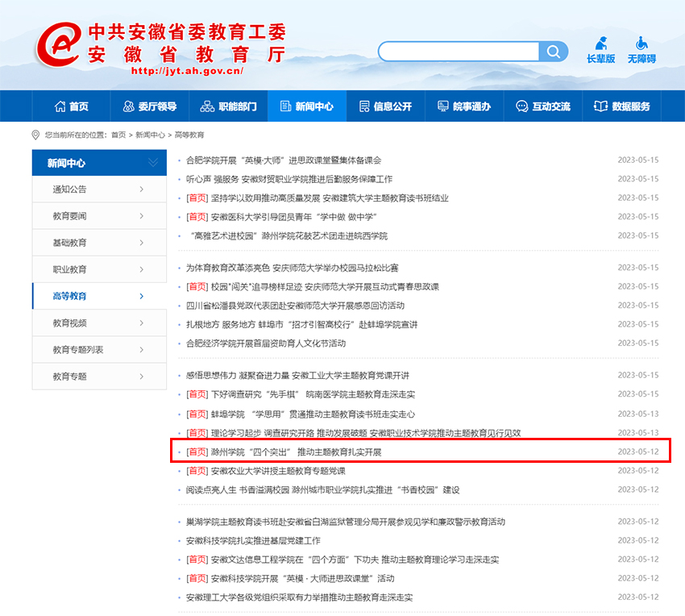This screenshot has height=616, width=685.
Task: Open the 数据服务 navigation tab
Action: [x=621, y=106]
